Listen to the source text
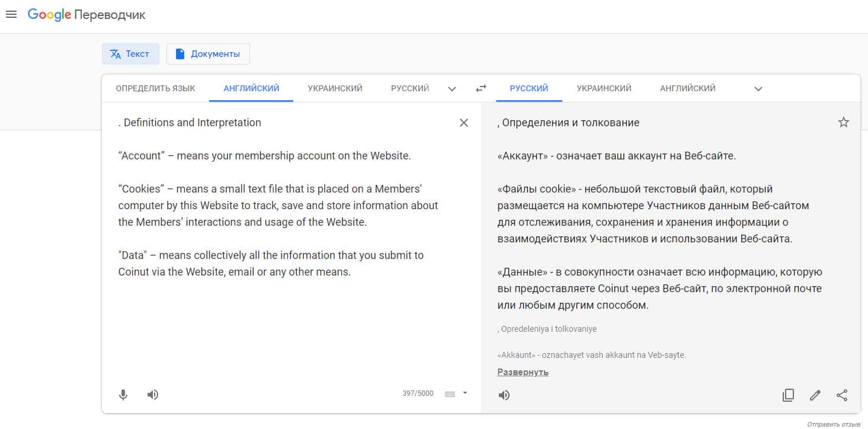The image size is (868, 429). coord(153,395)
